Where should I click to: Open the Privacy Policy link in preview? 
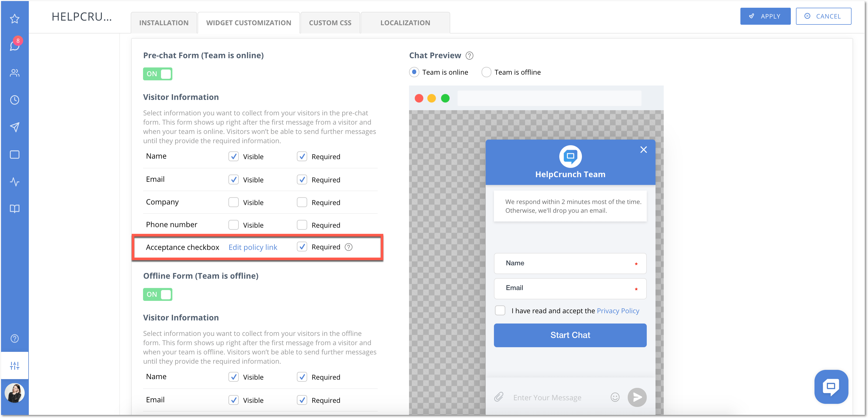click(x=618, y=310)
